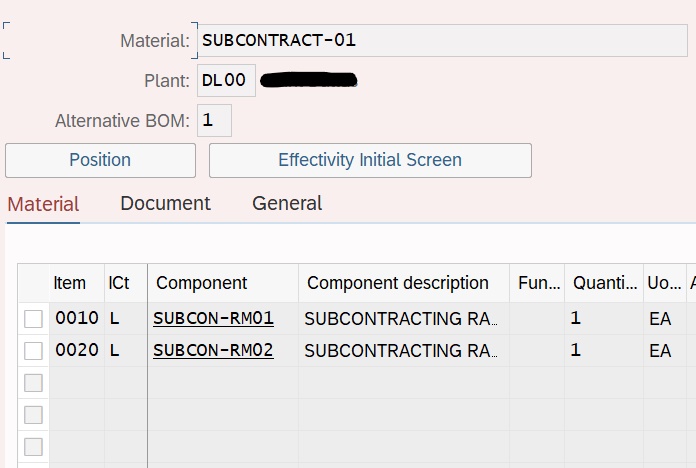
Task: Click the Component description column header
Action: tap(398, 283)
